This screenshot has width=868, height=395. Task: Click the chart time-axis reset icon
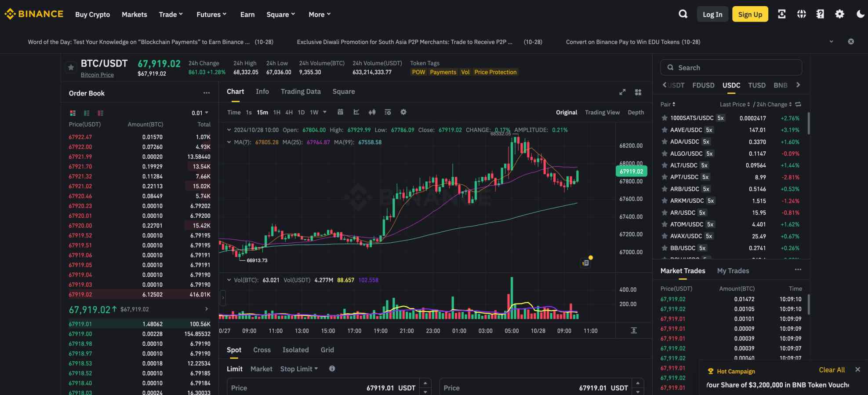(x=634, y=330)
